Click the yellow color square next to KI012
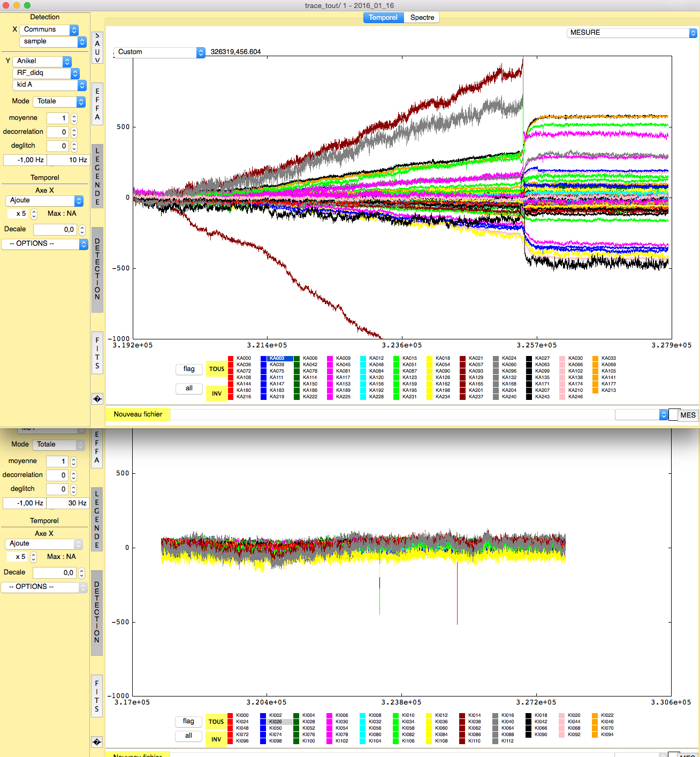The width and height of the screenshot is (700, 757). [x=429, y=715]
